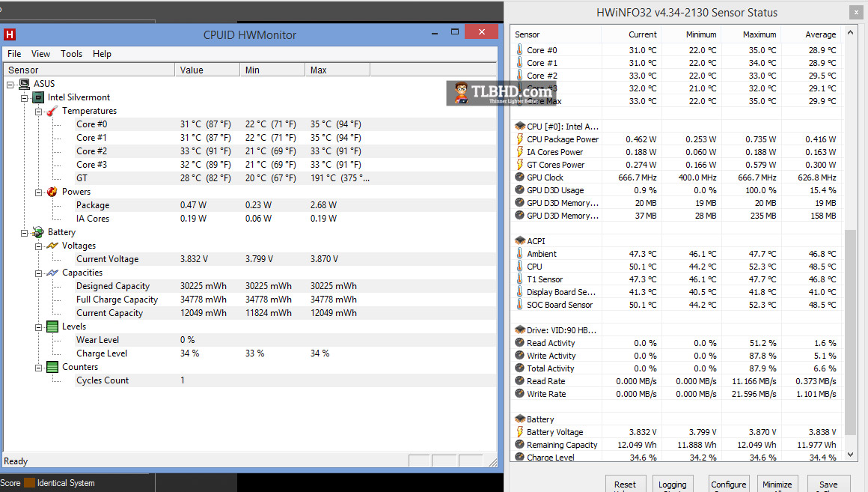Click the Drive group icon in HWiNFO
This screenshot has width=868, height=492.
point(520,330)
